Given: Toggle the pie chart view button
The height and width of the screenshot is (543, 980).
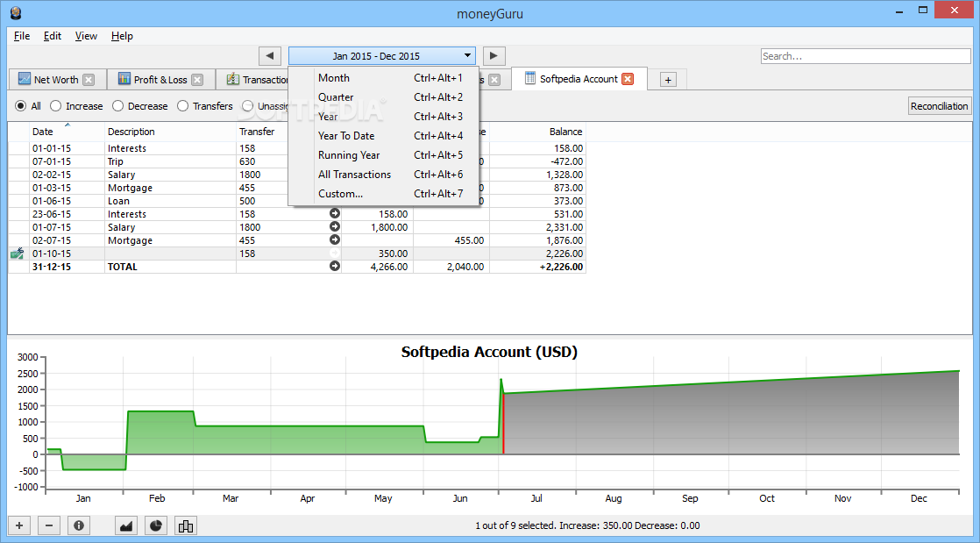Looking at the screenshot, I should pyautogui.click(x=156, y=525).
